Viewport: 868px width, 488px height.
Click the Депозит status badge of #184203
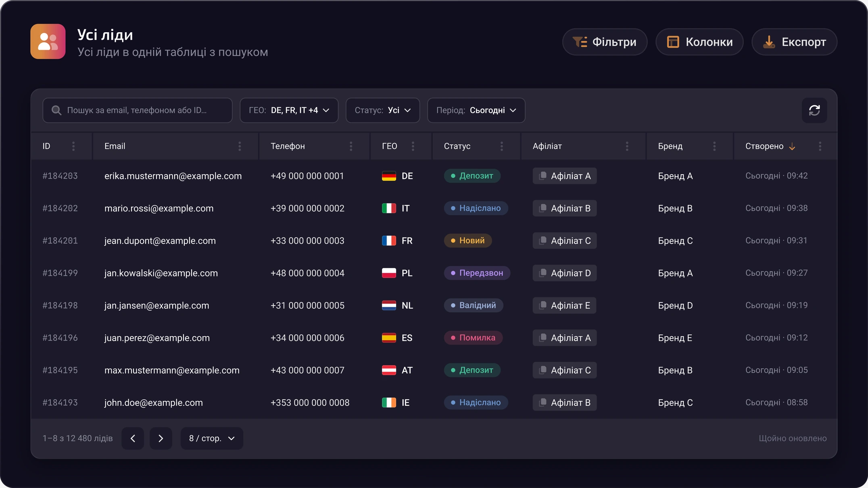[x=472, y=176]
